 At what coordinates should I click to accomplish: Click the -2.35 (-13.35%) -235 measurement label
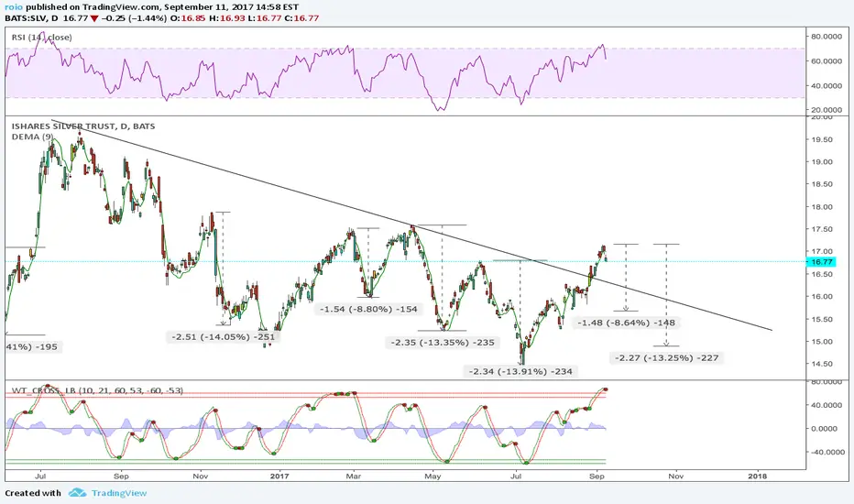443,343
